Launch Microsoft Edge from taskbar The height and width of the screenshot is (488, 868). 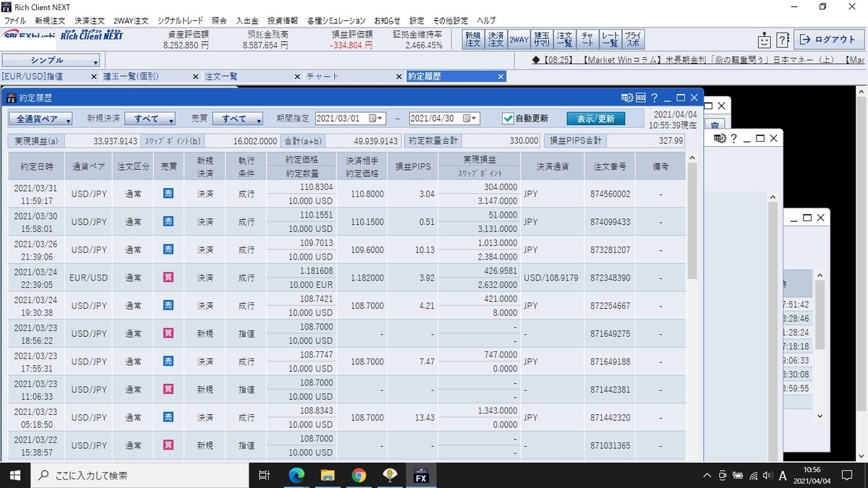point(297,475)
